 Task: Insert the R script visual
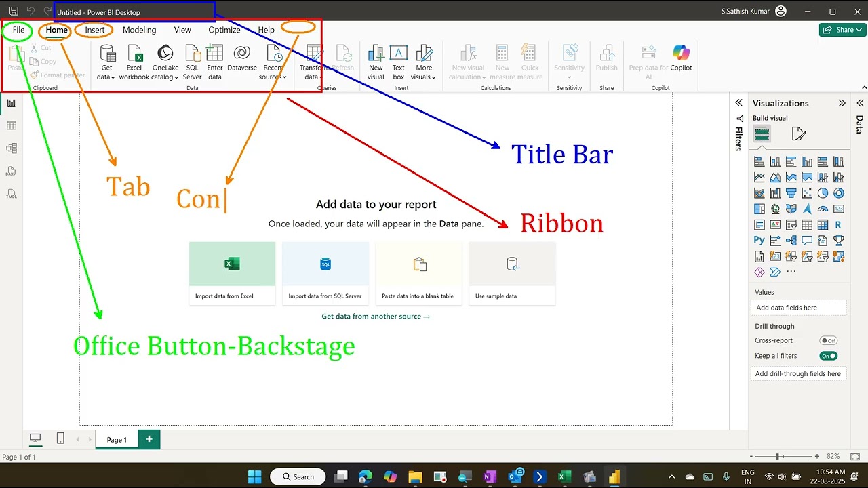point(839,225)
